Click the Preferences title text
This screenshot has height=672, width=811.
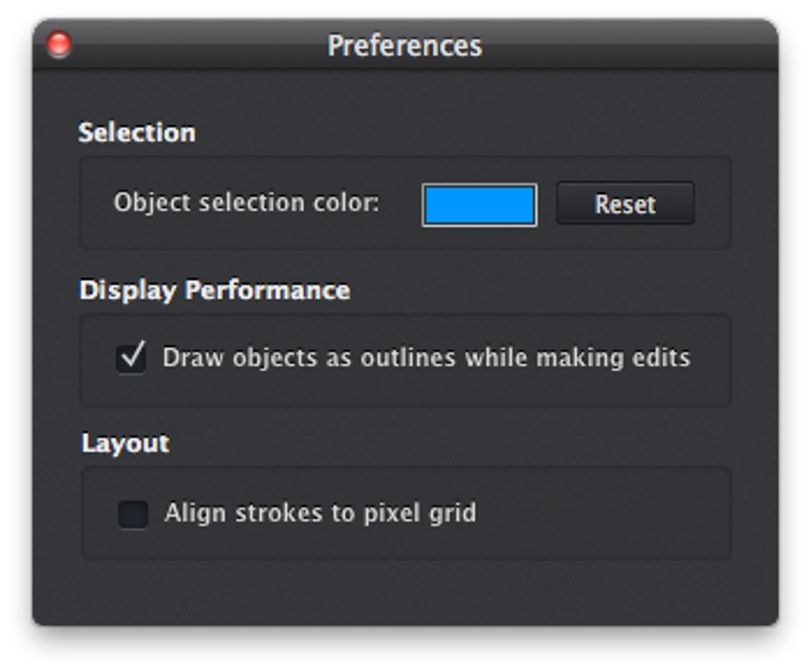[405, 45]
